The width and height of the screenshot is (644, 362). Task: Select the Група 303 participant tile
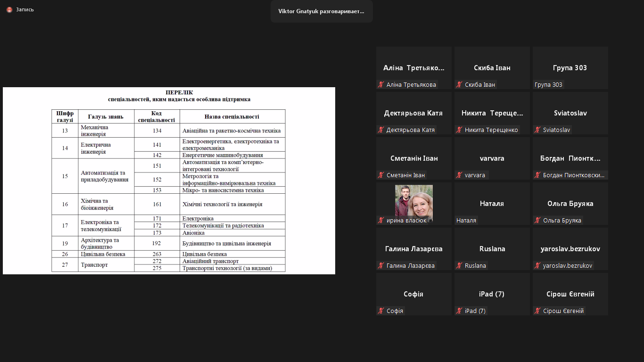click(x=570, y=67)
